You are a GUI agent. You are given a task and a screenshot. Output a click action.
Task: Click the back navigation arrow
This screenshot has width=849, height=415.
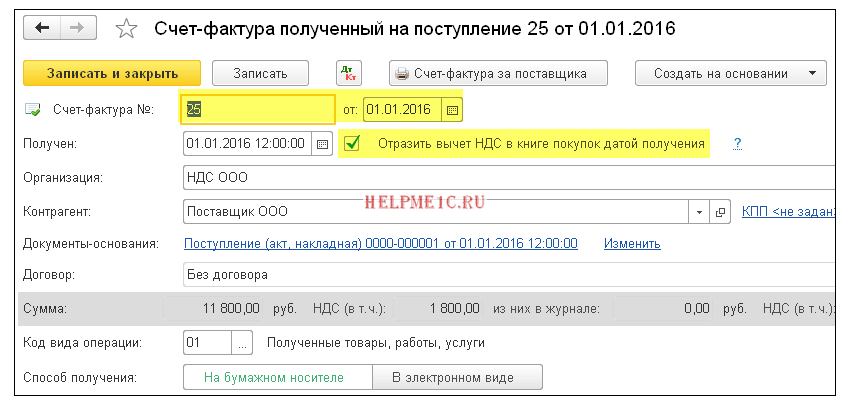pyautogui.click(x=42, y=28)
